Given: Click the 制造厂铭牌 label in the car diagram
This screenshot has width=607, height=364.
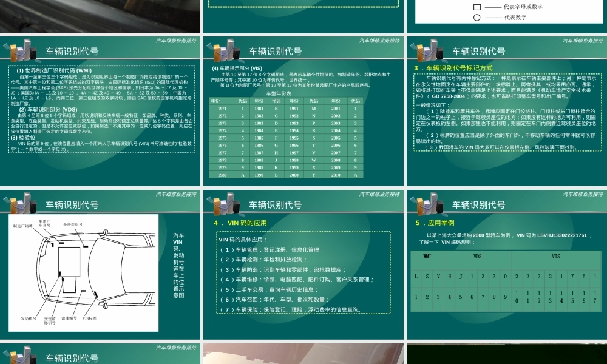Looking at the screenshot, I should (23, 226).
